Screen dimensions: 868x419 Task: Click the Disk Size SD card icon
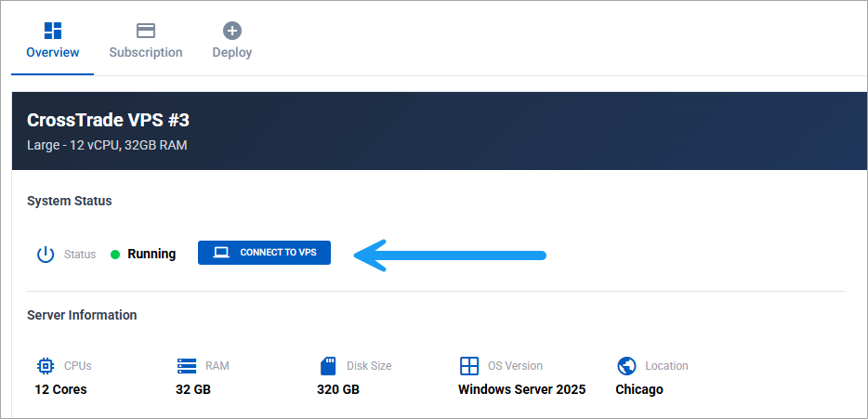[327, 365]
